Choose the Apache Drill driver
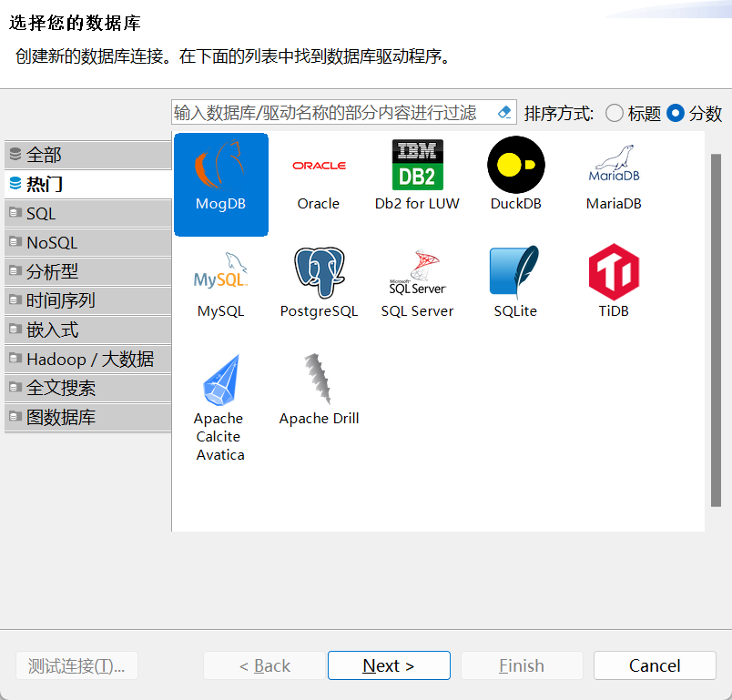The image size is (732, 700). (319, 390)
